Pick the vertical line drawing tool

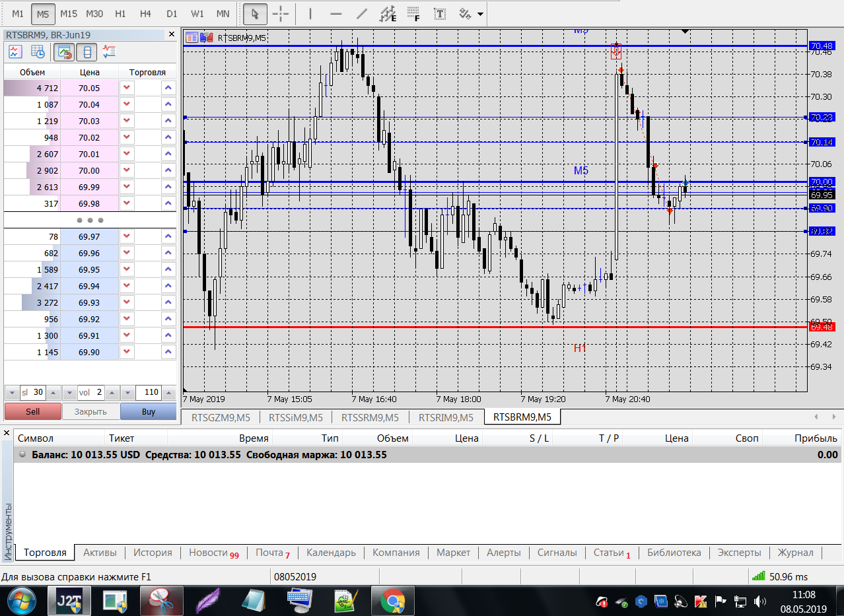click(310, 14)
